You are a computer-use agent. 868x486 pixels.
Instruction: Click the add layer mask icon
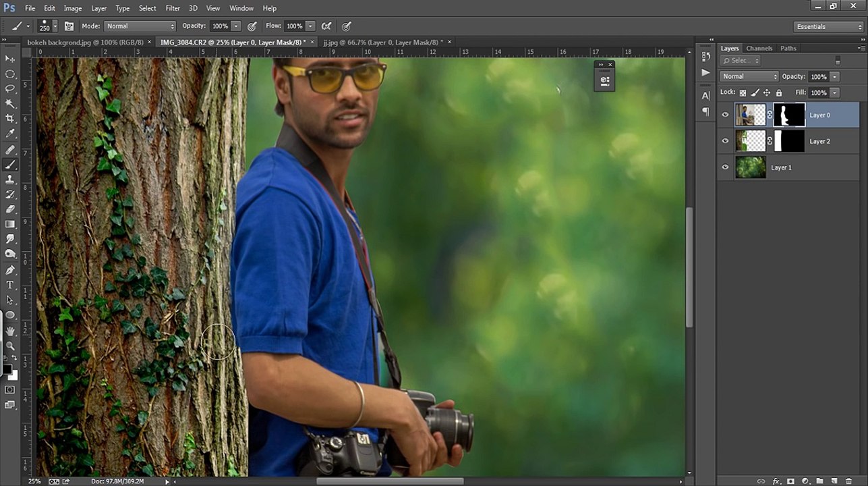tap(791, 481)
